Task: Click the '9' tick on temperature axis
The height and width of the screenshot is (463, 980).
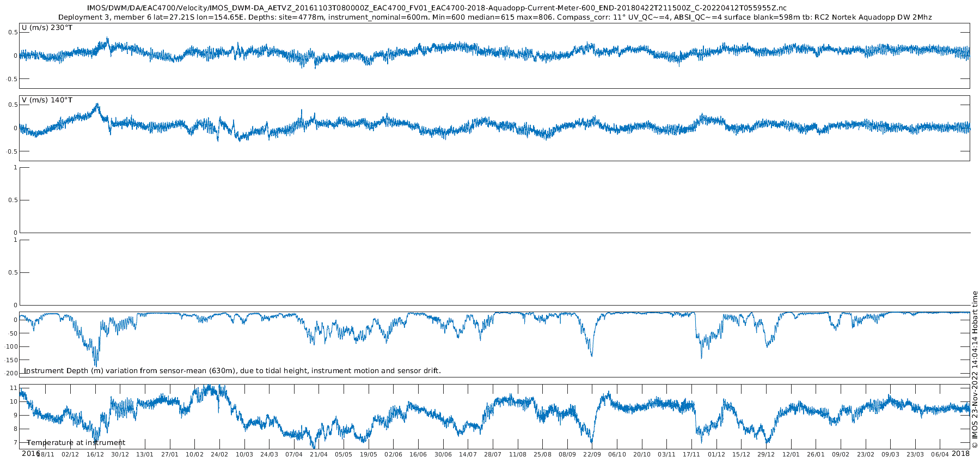Action: (16, 415)
